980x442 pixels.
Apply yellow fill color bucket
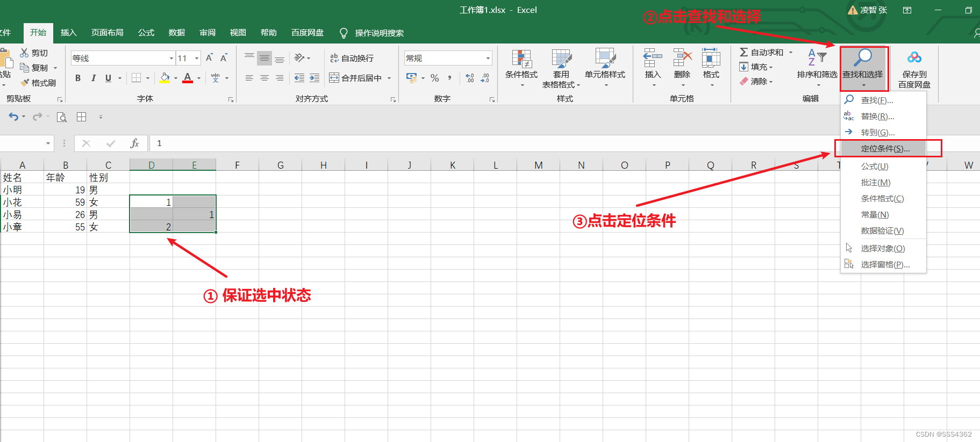[x=164, y=78]
